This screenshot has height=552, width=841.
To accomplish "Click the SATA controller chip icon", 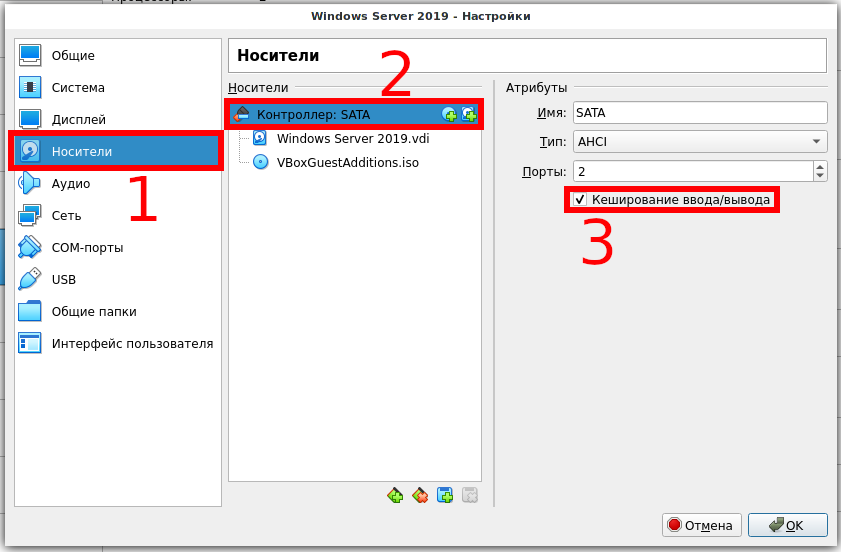I will [242, 115].
